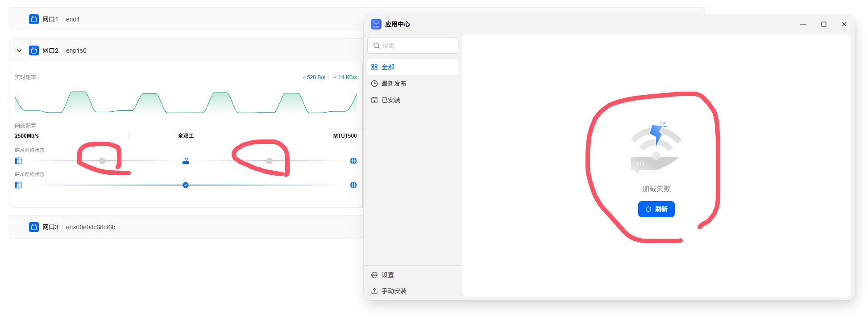The width and height of the screenshot is (868, 316).
Task: Minimize the 应用中心 window
Action: (803, 24)
